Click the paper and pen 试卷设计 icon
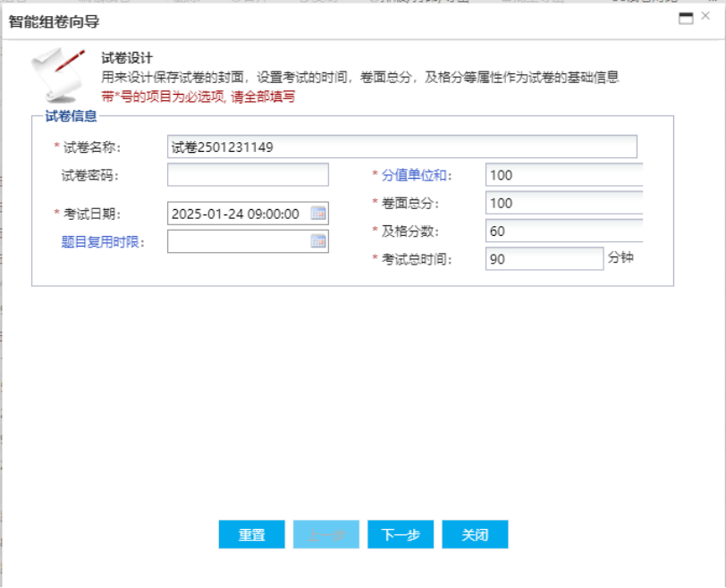The width and height of the screenshot is (726, 588). click(57, 74)
